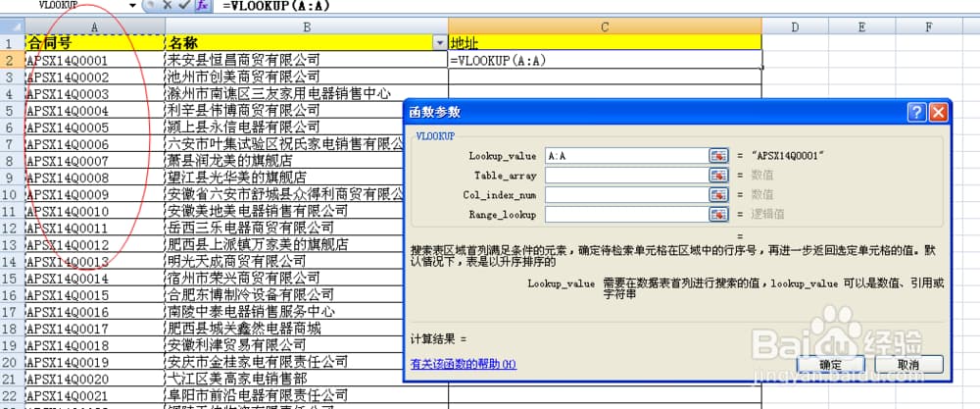Click the help (?) icon in the 函数参数 dialog
The width and height of the screenshot is (980, 409).
coord(917,113)
